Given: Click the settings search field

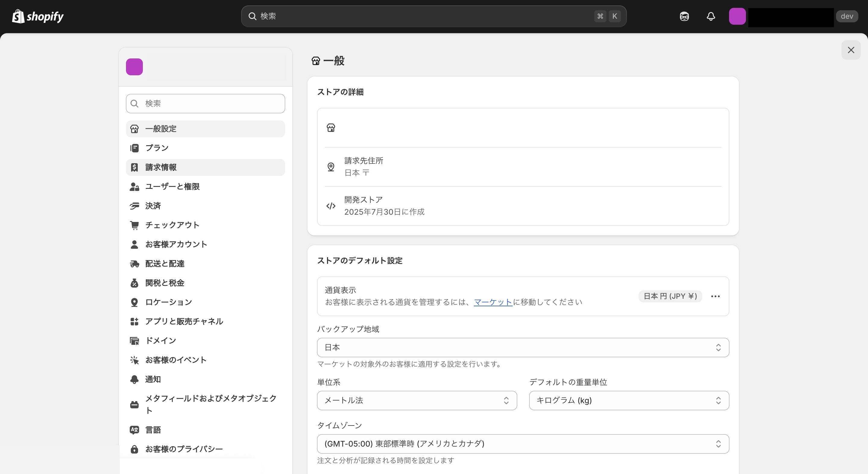Looking at the screenshot, I should 205,103.
